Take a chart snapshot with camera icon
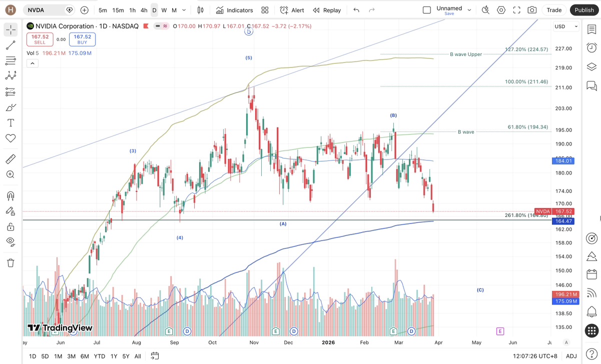601x364 pixels. 532,10
